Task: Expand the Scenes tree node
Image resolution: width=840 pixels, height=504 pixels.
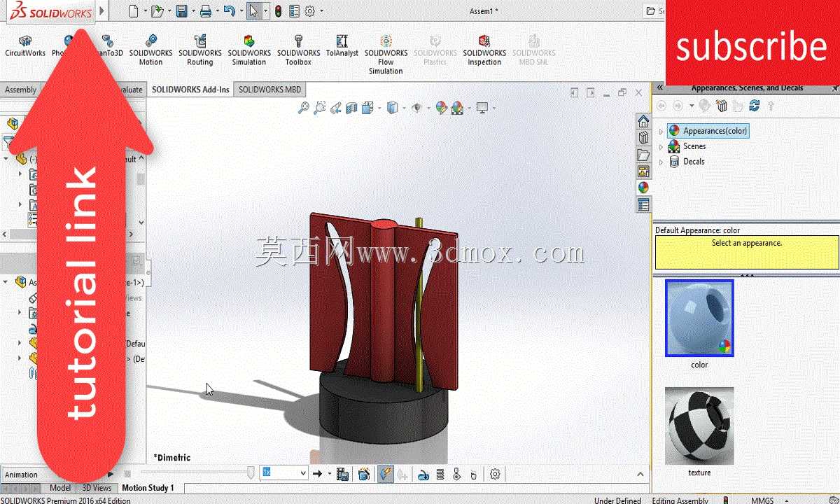Action: (x=661, y=146)
